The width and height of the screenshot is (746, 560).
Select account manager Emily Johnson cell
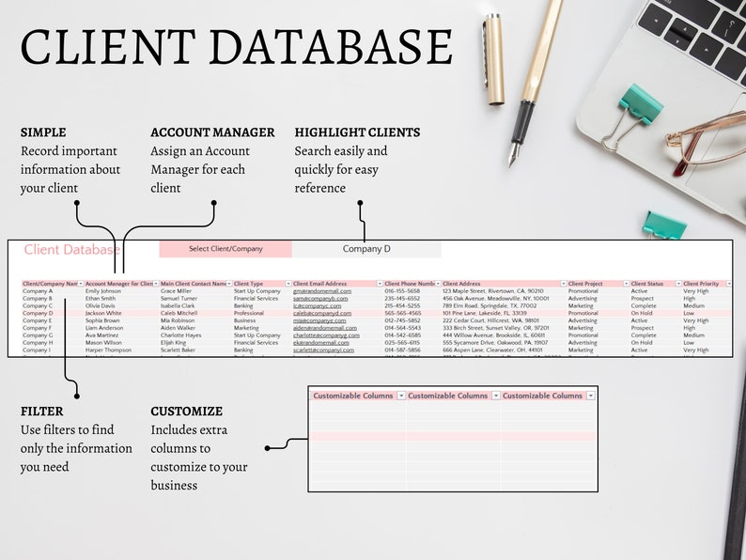coord(103,291)
